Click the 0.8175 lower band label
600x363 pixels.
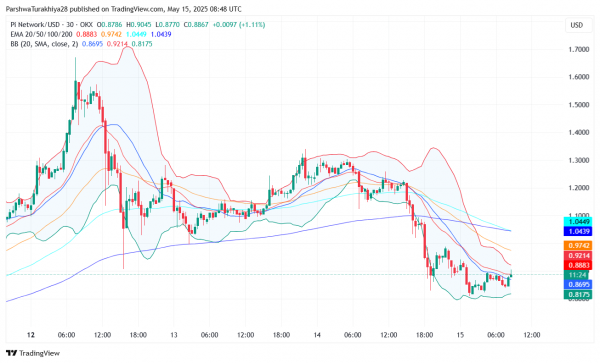pyautogui.click(x=578, y=295)
